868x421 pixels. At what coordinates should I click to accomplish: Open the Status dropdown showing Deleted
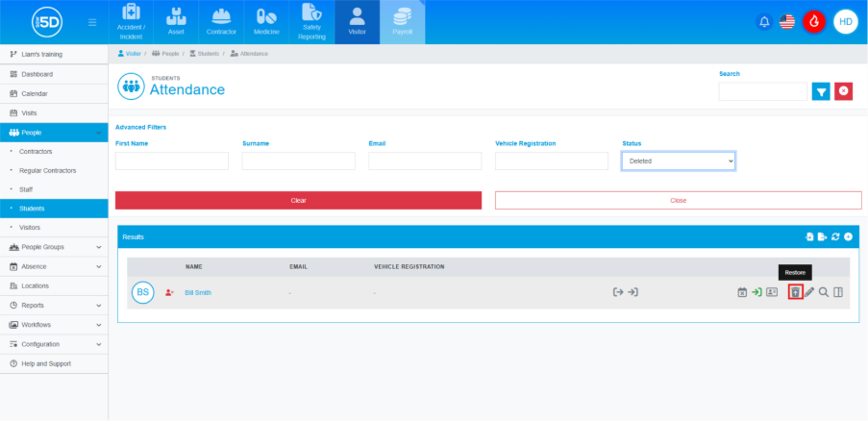[x=679, y=161]
